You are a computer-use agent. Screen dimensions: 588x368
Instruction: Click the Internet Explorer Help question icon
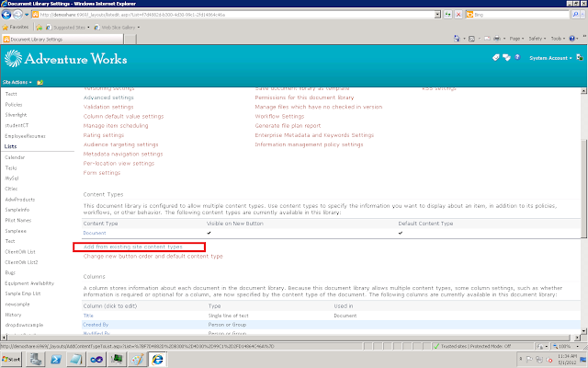571,39
